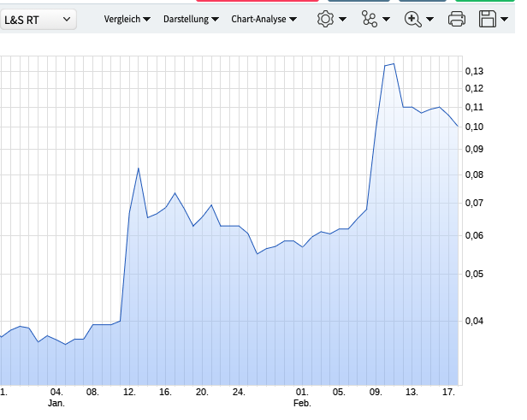Expand the arrow beside the save icon
The height and width of the screenshot is (420, 527).
pos(504,19)
